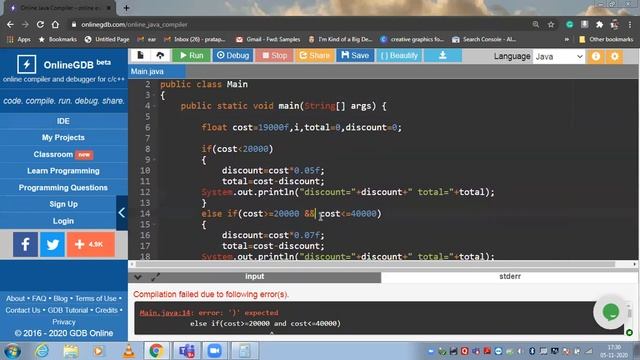Beautify the source code
Viewport: 640px width, 360px height.
(x=399, y=55)
